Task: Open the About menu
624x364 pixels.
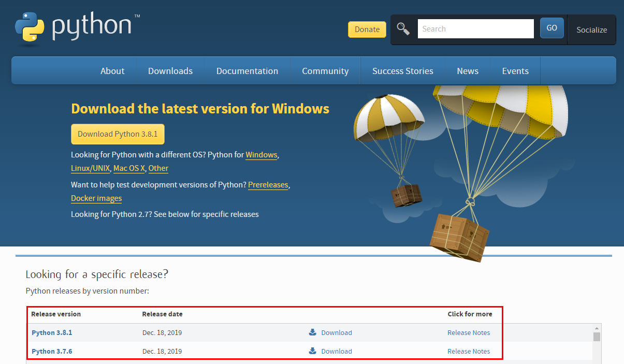Action: 112,71
